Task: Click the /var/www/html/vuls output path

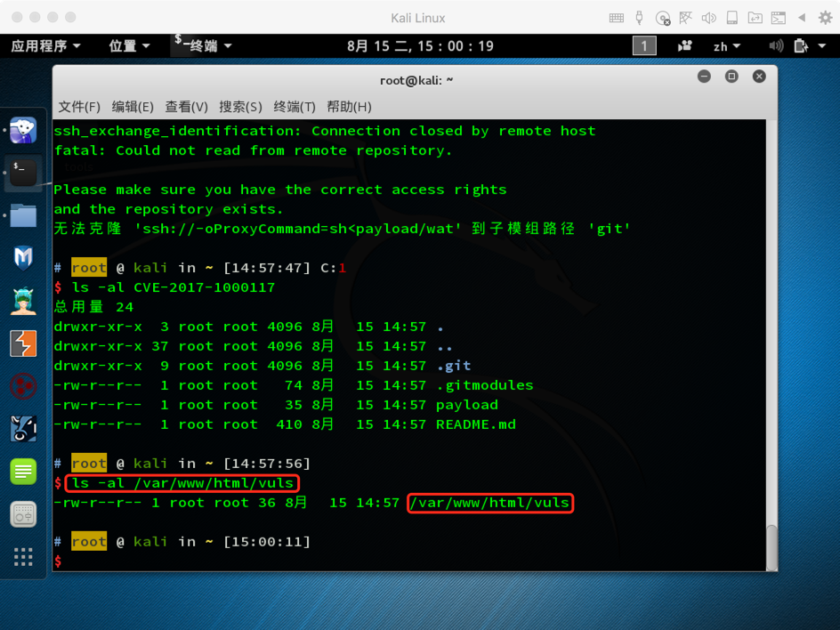Action: tap(489, 503)
